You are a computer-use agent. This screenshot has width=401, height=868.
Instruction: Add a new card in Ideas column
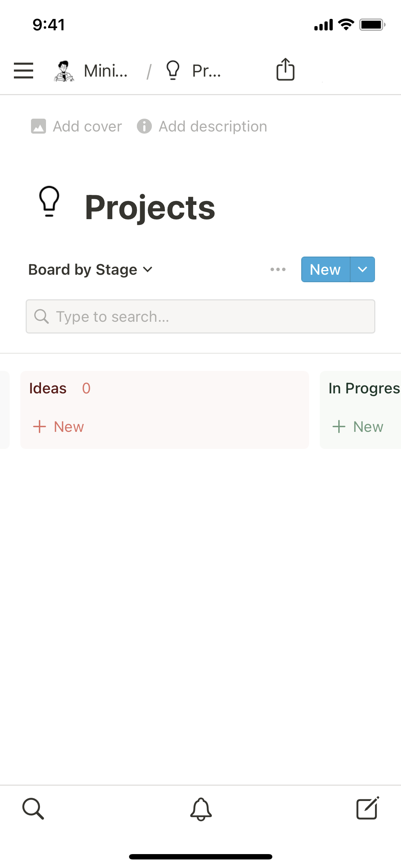[59, 427]
